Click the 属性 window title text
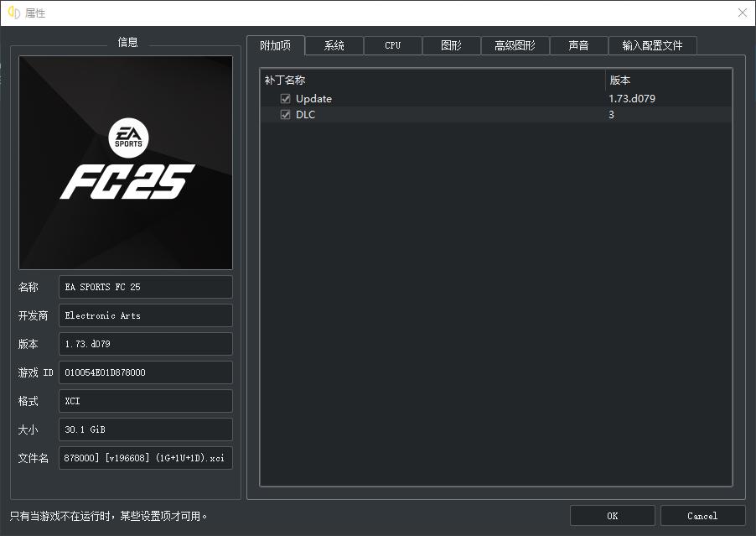The image size is (756, 536). pos(35,13)
